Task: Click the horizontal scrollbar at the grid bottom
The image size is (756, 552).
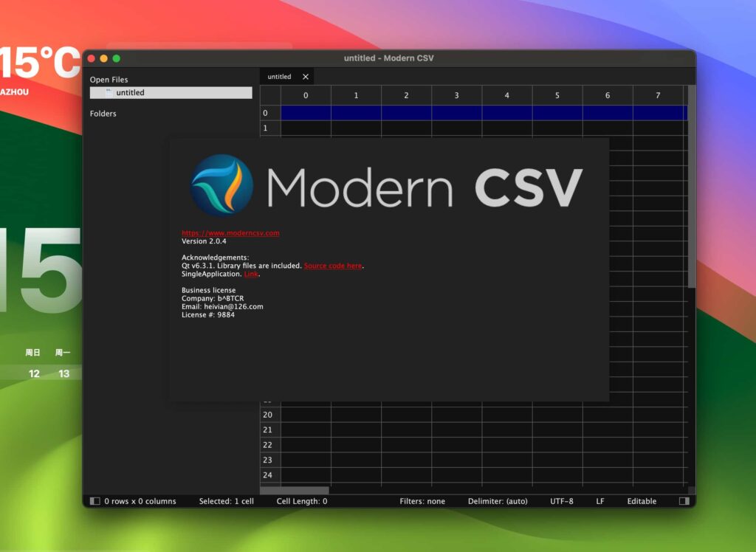Action: click(x=295, y=489)
